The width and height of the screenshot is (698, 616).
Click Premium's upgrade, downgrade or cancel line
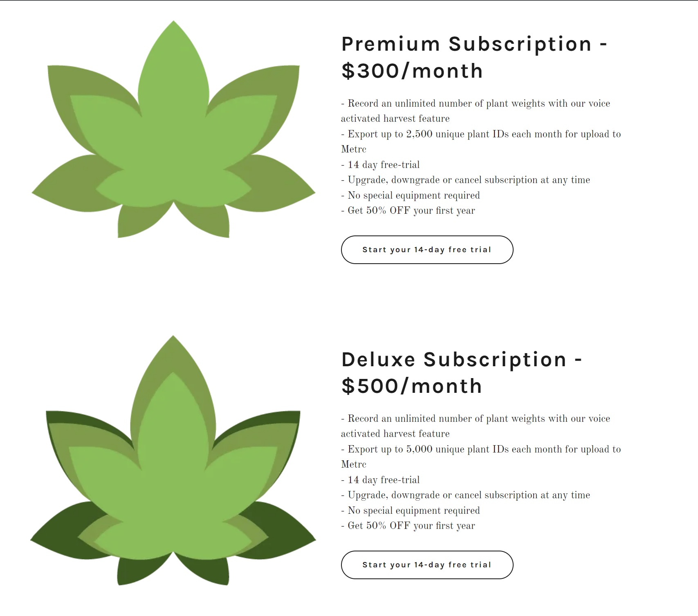click(x=465, y=180)
